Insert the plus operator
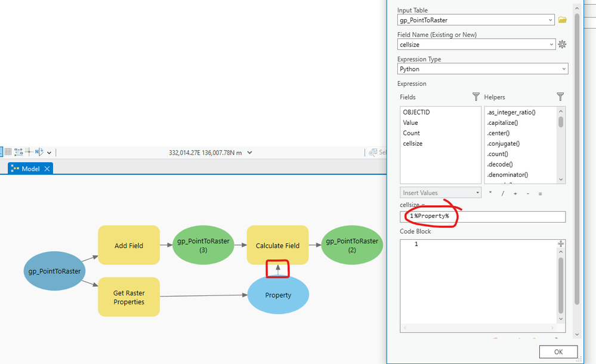 (x=515, y=193)
